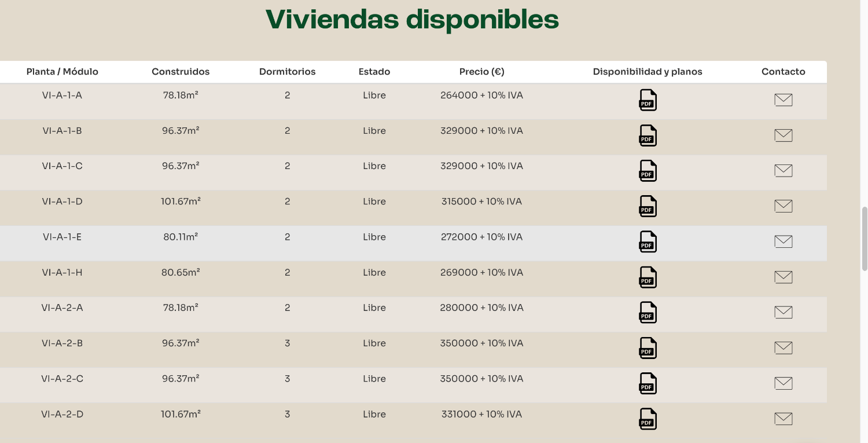Open the PDF plan for VI-A-1-C
Image resolution: width=868 pixels, height=443 pixels.
(648, 171)
